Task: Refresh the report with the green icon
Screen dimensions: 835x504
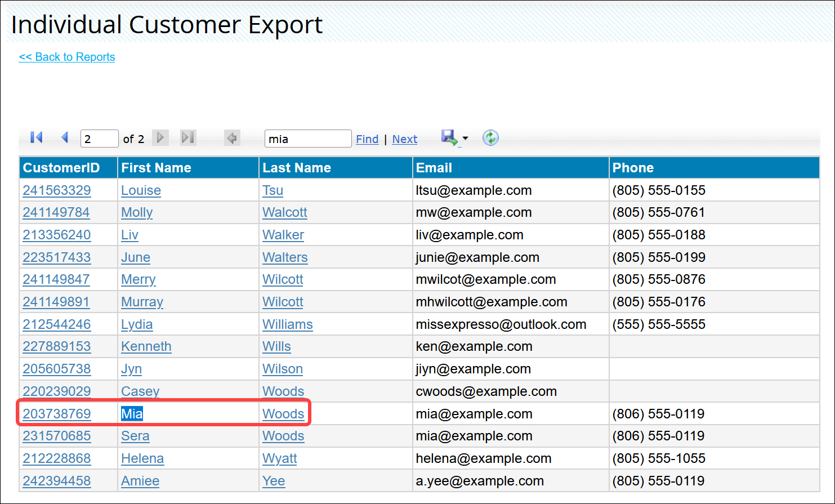Action: [491, 137]
